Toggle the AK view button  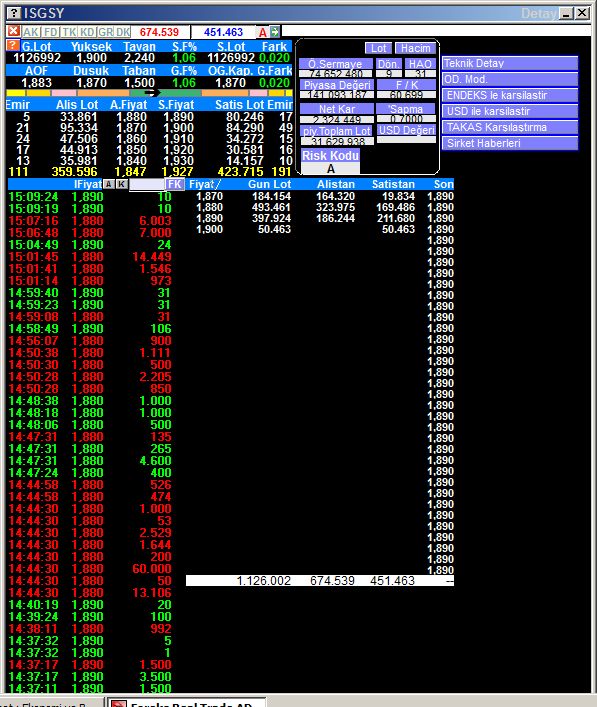tap(31, 32)
